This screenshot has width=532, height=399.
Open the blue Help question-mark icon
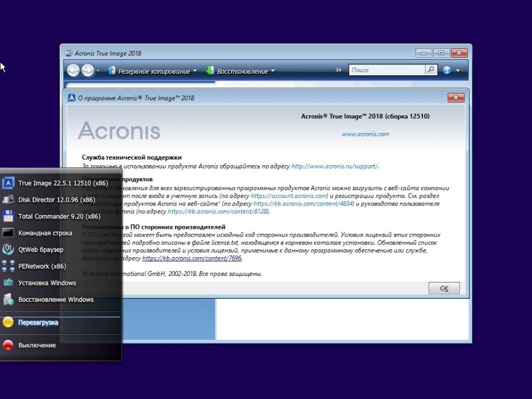447,70
